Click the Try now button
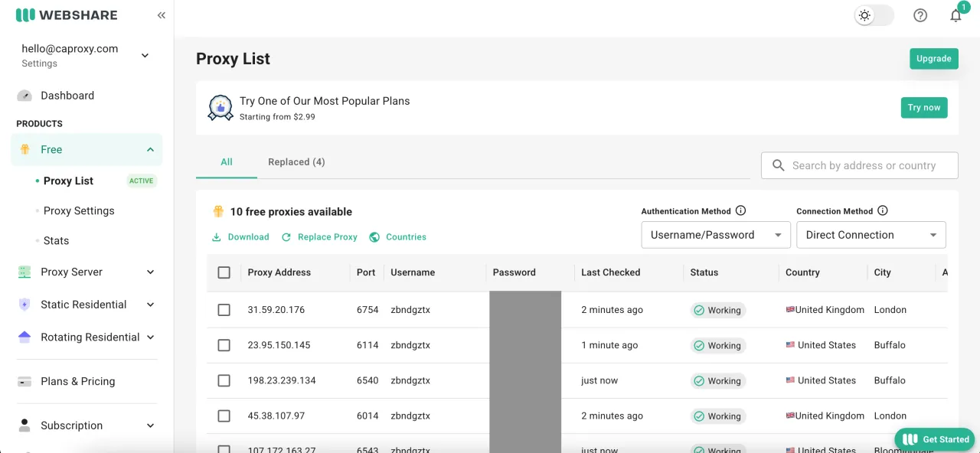The width and height of the screenshot is (980, 453). pyautogui.click(x=923, y=108)
